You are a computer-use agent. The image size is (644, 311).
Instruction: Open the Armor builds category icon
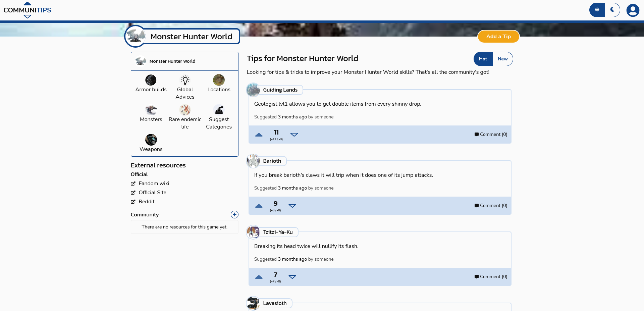click(x=151, y=80)
